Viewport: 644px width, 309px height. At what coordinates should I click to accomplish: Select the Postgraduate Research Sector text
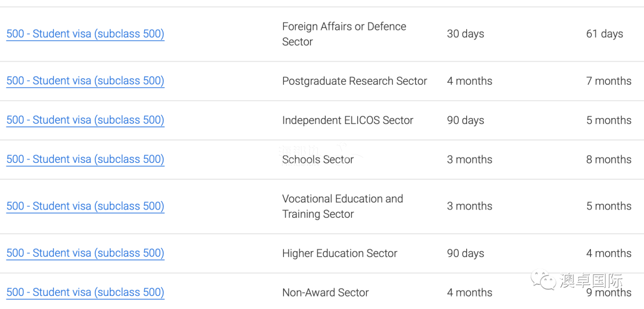[354, 81]
